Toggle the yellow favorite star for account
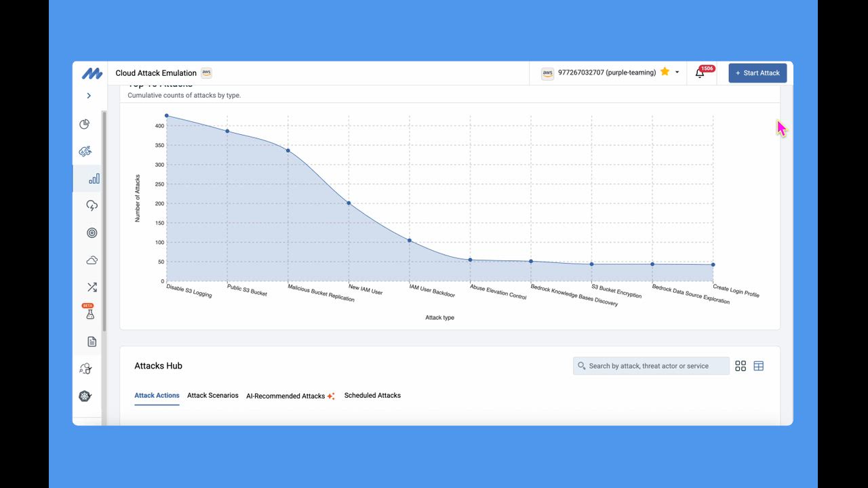The width and height of the screenshot is (868, 488). coord(665,72)
